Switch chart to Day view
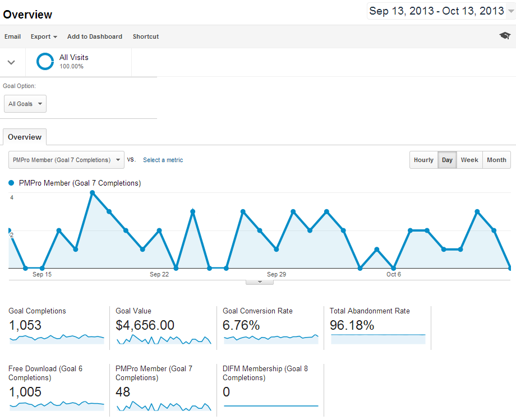This screenshot has height=420, width=516. tap(447, 160)
